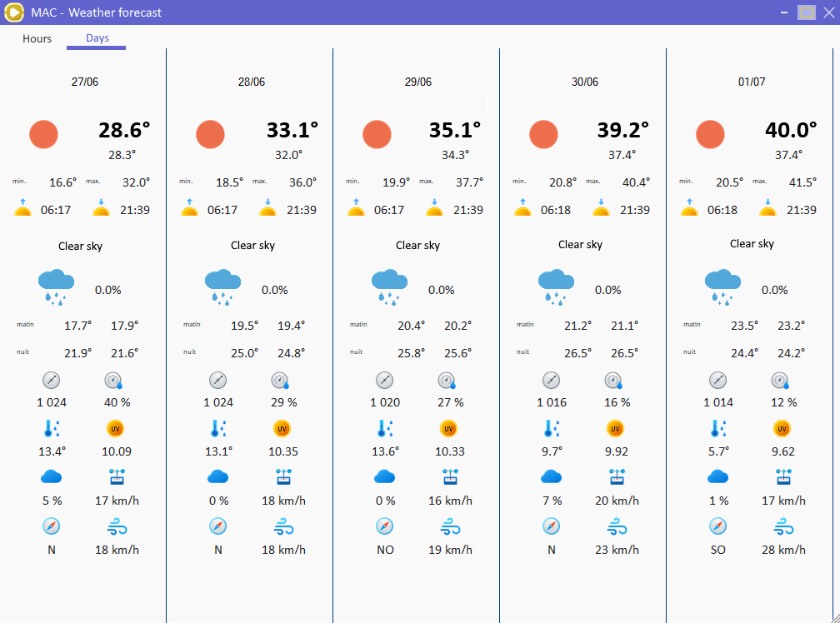
Task: Click the rain probability 0.0% for 01/07
Action: pyautogui.click(x=775, y=290)
